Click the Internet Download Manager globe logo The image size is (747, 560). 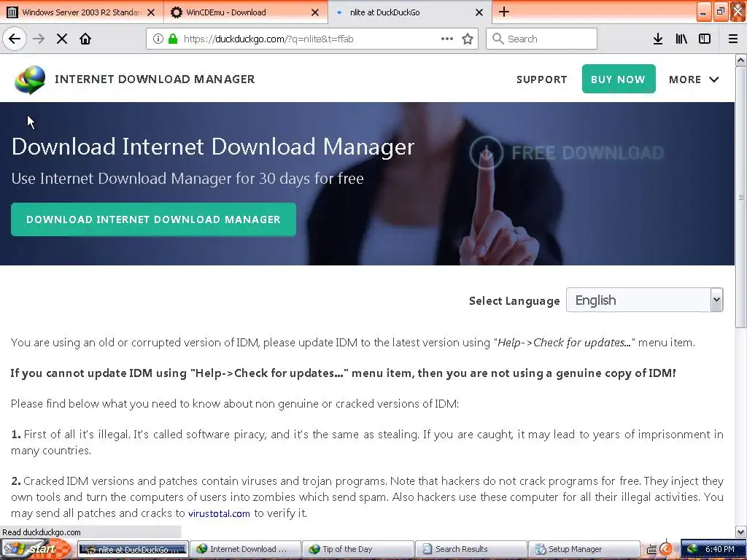click(x=30, y=79)
